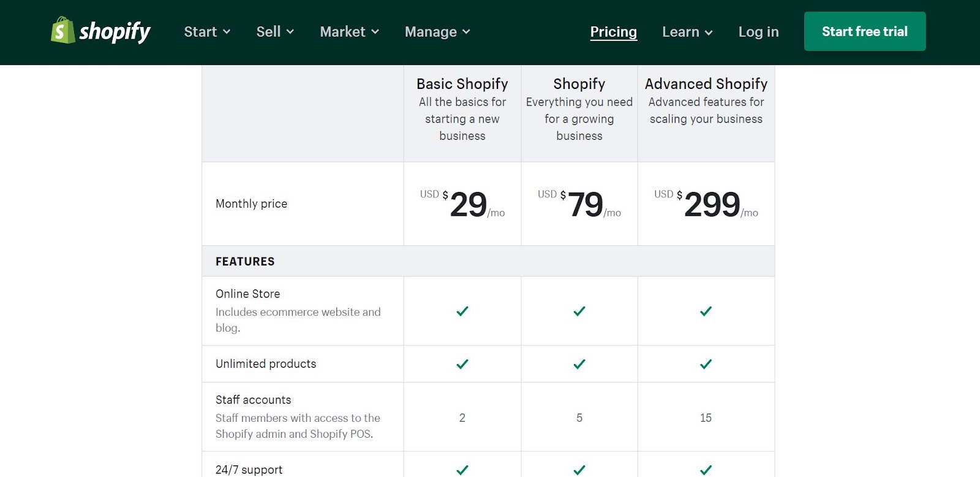Click the $299 per month price
The image size is (980, 477).
coord(706,204)
